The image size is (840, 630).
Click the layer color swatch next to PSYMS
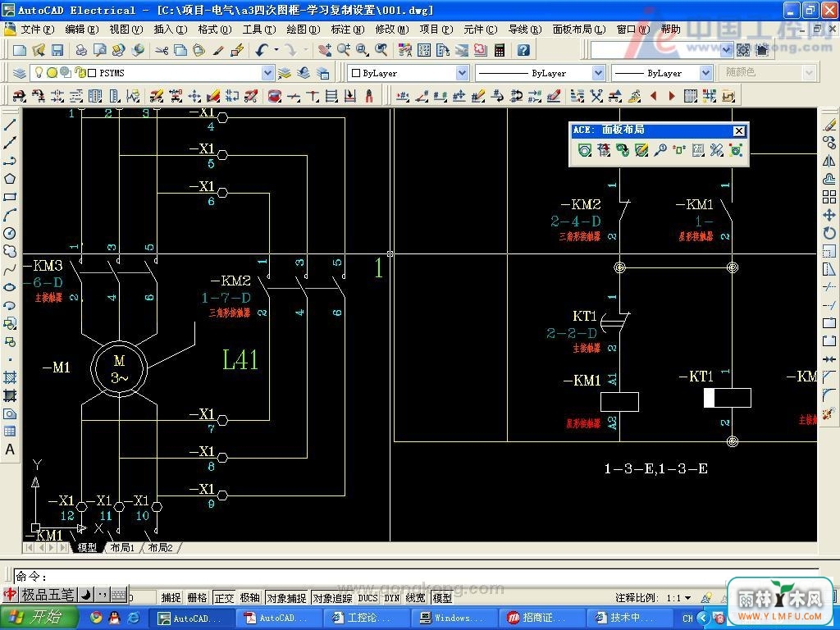click(92, 73)
